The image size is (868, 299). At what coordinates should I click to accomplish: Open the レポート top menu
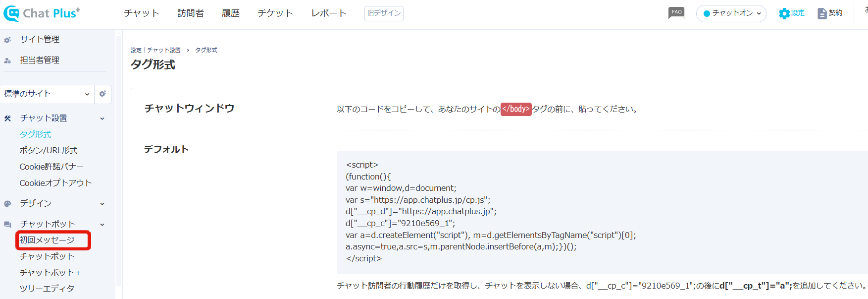[329, 13]
